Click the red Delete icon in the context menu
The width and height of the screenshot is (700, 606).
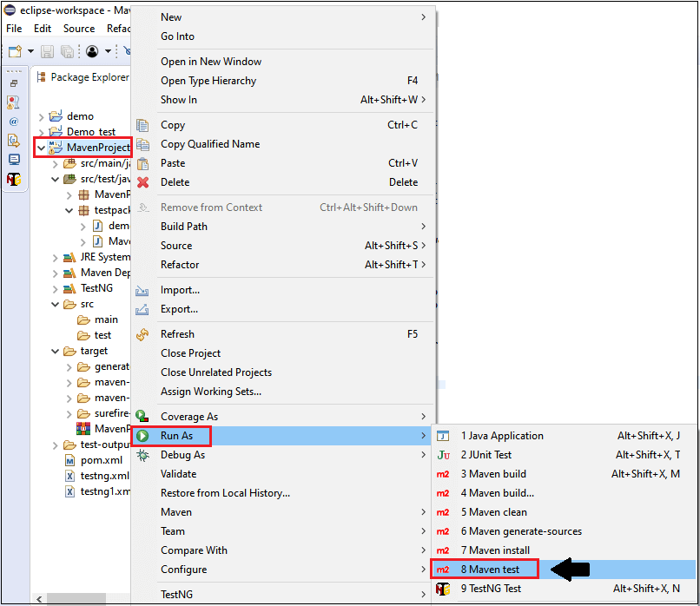pos(143,181)
